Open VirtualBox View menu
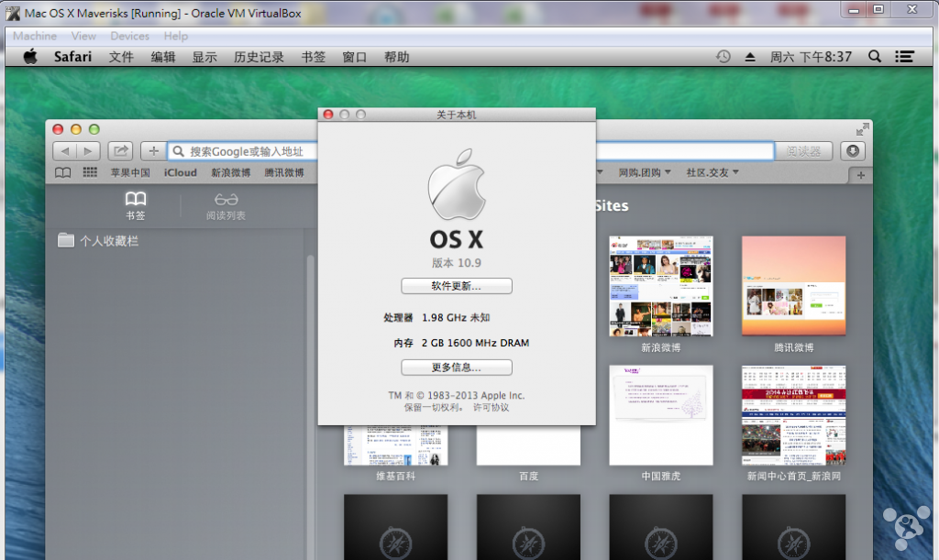 coord(83,36)
